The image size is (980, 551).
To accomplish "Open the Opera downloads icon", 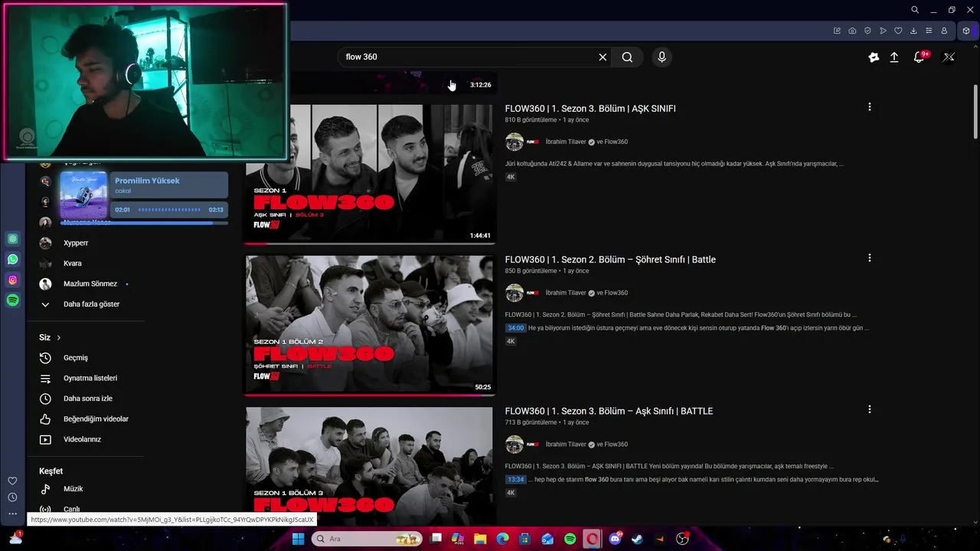I will point(913,31).
